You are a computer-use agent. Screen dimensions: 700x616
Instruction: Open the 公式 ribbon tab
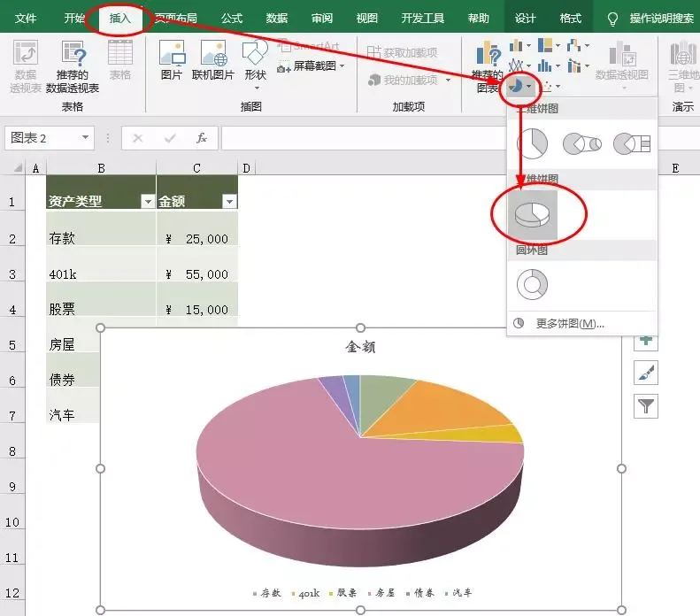232,19
